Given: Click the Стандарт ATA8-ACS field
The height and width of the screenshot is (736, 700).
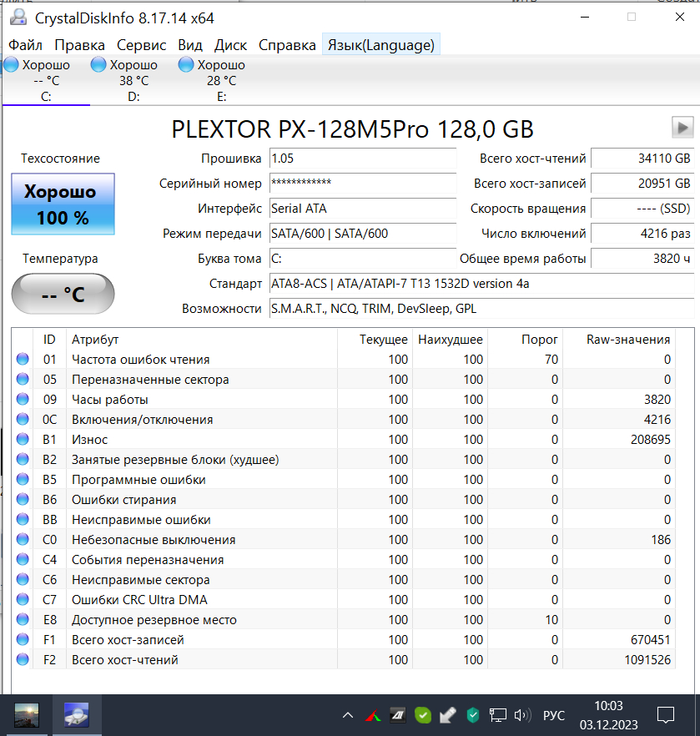Looking at the screenshot, I should 482,284.
